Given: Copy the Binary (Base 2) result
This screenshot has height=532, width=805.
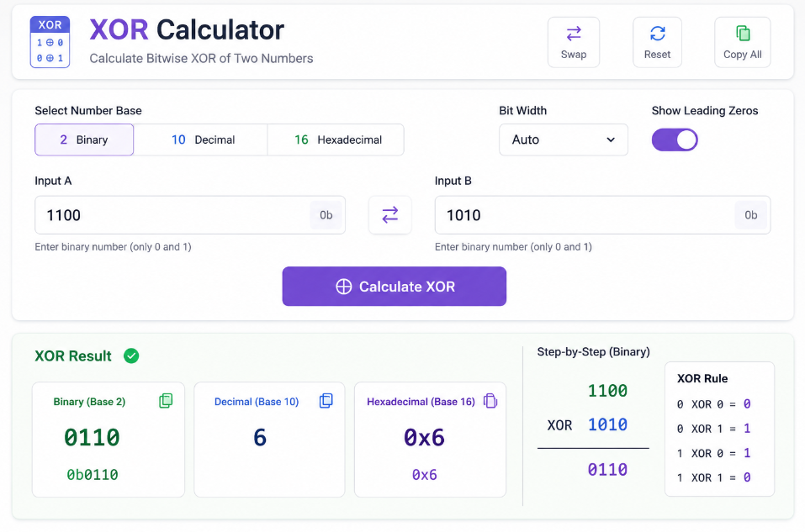Looking at the screenshot, I should (166, 401).
